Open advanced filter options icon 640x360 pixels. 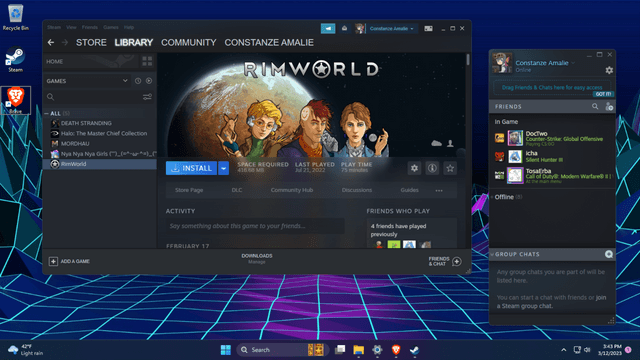pos(147,97)
